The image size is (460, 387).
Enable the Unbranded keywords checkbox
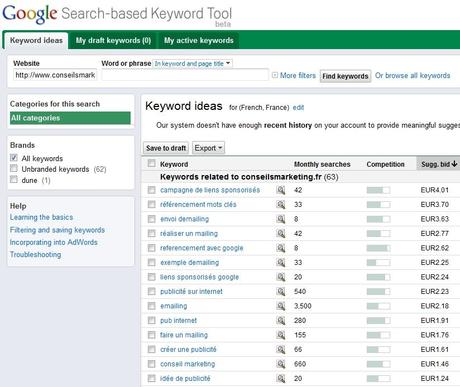pos(14,168)
